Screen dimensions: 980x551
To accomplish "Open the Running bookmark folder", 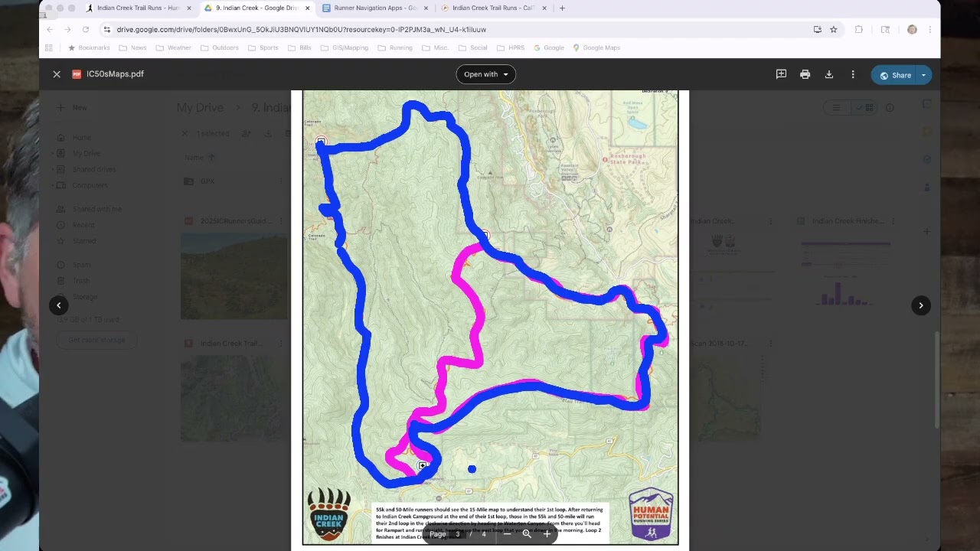I will coord(395,47).
